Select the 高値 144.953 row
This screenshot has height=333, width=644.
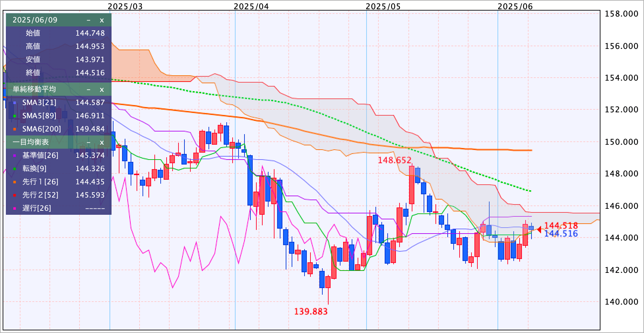point(59,46)
